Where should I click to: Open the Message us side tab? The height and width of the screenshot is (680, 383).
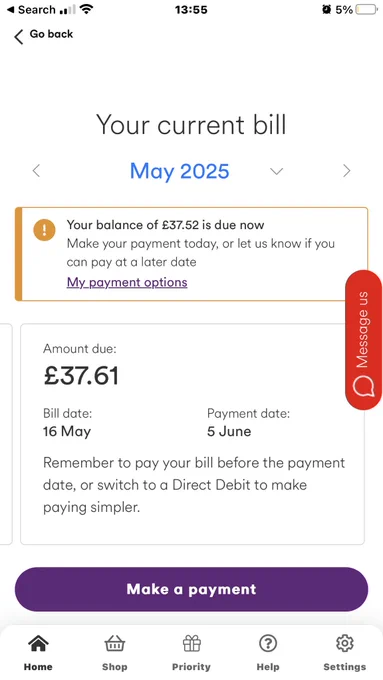coord(363,340)
